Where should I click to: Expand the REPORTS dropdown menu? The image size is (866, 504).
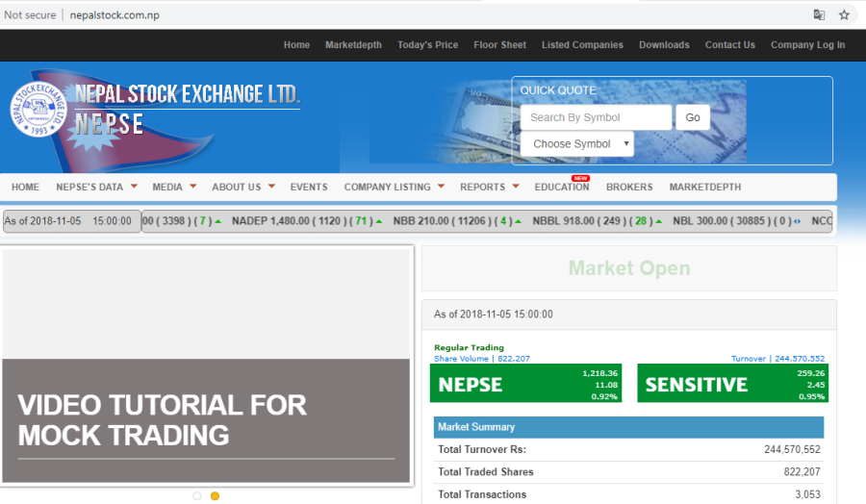tap(490, 188)
